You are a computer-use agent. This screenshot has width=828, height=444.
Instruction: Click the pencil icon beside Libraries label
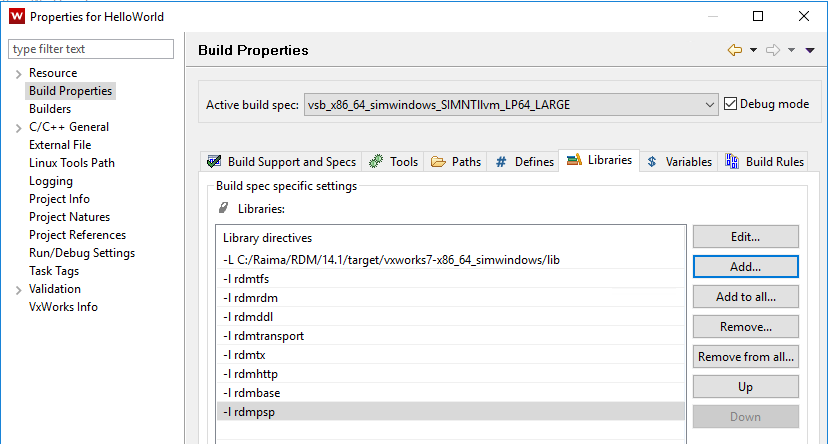click(x=224, y=208)
